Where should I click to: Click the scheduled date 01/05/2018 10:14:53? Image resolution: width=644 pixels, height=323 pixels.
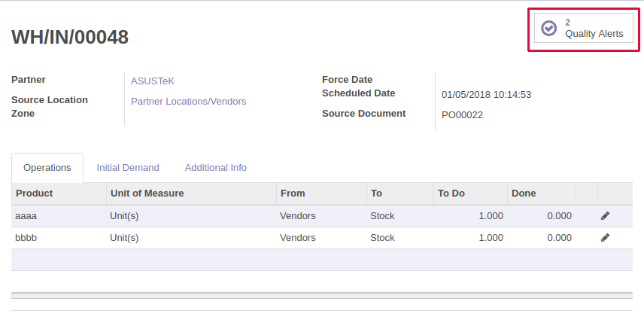[486, 95]
